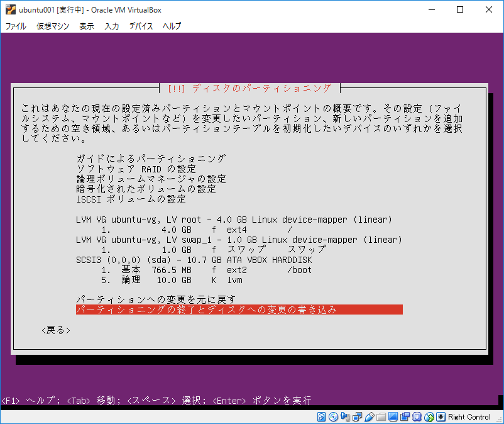
Task: Click the keyboard capture arrow icon
Action: (441, 417)
